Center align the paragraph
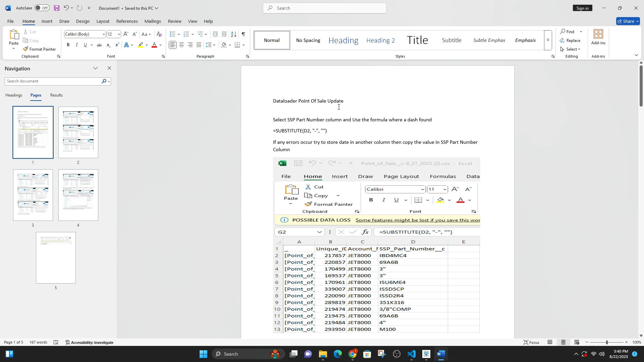This screenshot has width=644, height=362. coord(181,45)
